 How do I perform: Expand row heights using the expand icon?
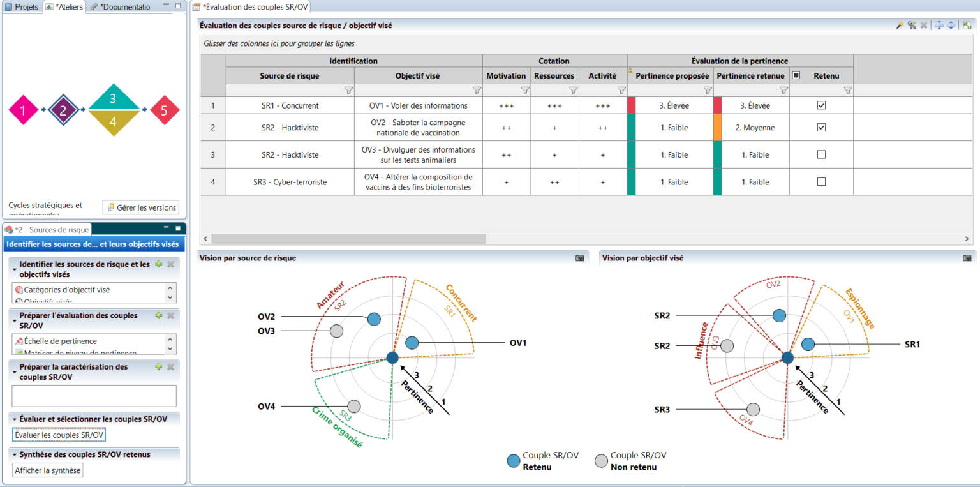click(x=951, y=25)
